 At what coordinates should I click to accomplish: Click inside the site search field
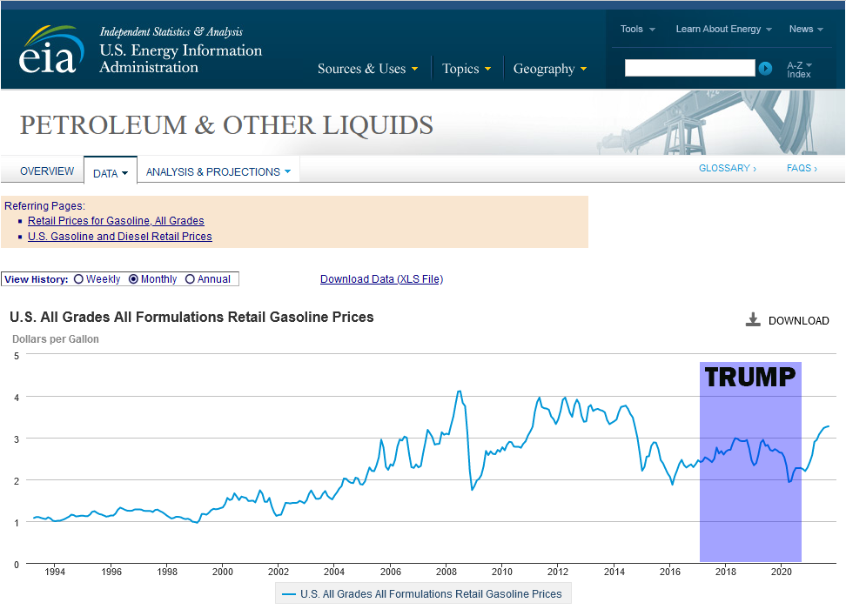tap(689, 68)
